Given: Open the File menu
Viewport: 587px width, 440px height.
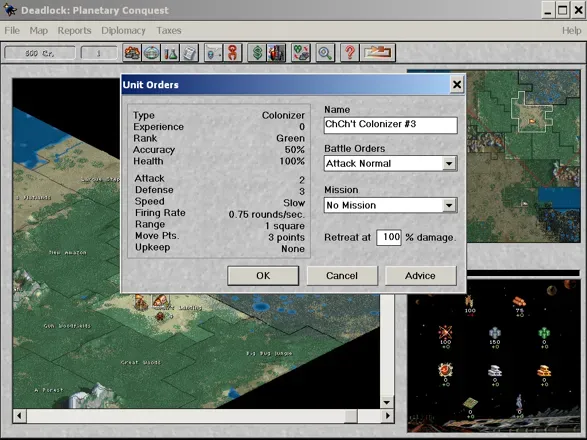Looking at the screenshot, I should tap(12, 30).
